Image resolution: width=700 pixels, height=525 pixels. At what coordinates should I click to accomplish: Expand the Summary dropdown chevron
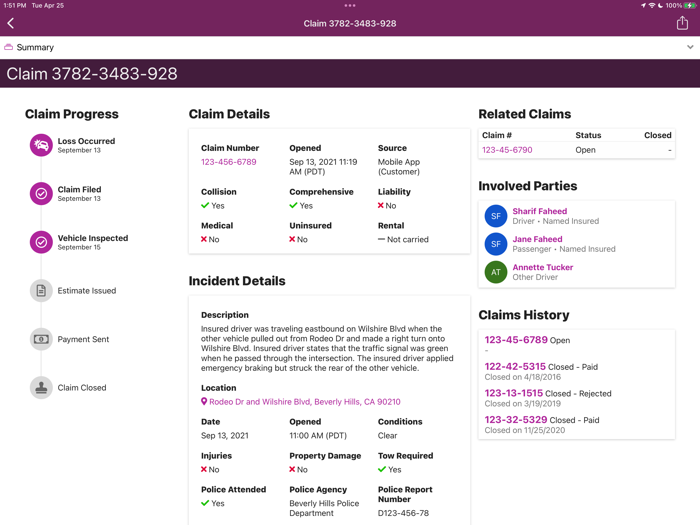coord(690,47)
